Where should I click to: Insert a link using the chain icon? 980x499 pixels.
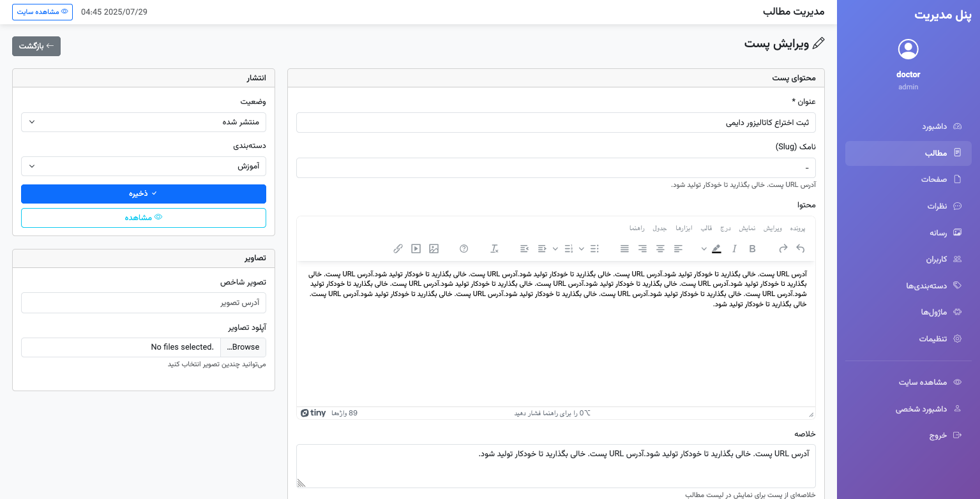398,248
